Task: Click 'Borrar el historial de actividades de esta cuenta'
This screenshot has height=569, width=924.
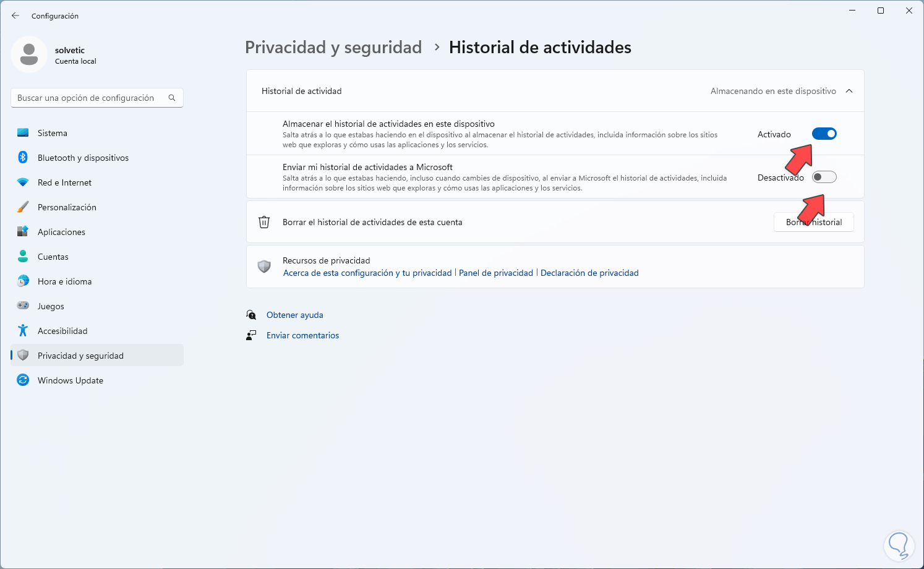Action: click(x=372, y=222)
